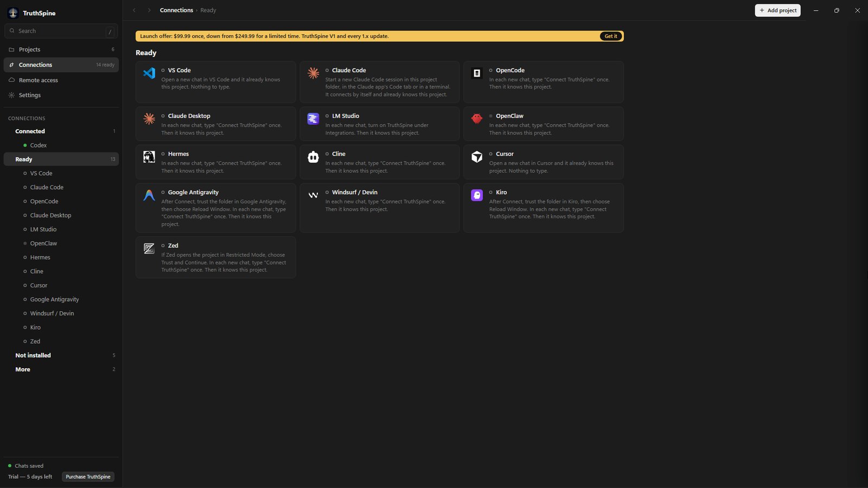Click the Google Antigravity logo icon
The width and height of the screenshot is (868, 488).
click(149, 195)
